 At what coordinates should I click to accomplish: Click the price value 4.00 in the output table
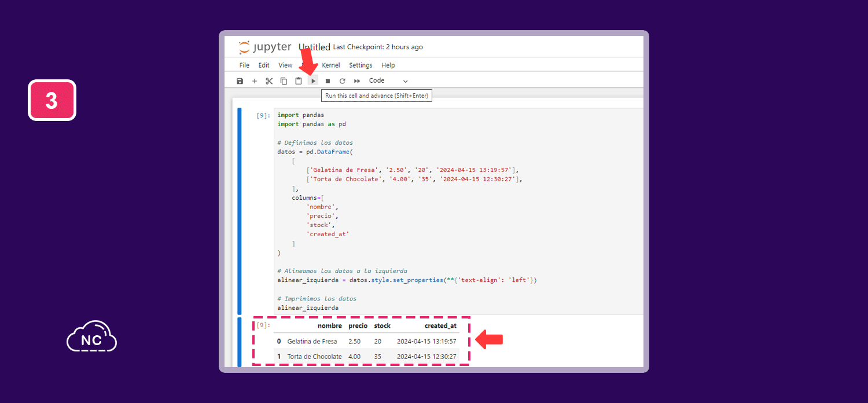354,357
